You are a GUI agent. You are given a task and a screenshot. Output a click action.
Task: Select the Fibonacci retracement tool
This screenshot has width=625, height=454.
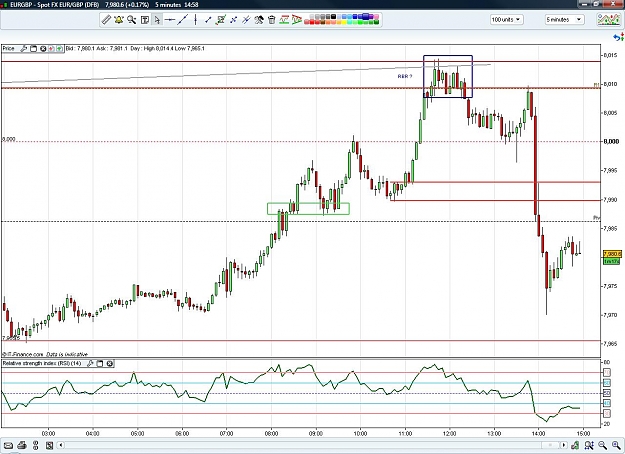coord(284,20)
